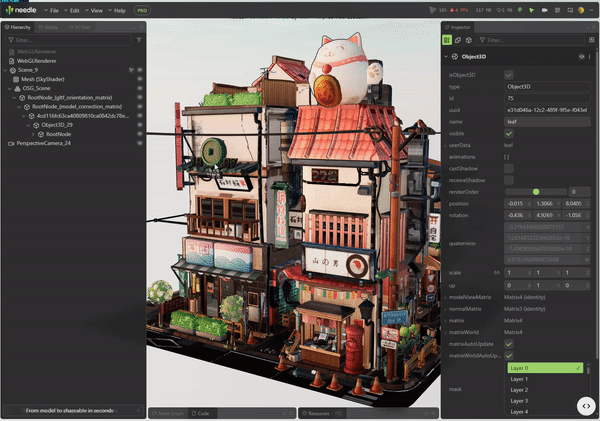Focus the Inspector filter field

[530, 40]
